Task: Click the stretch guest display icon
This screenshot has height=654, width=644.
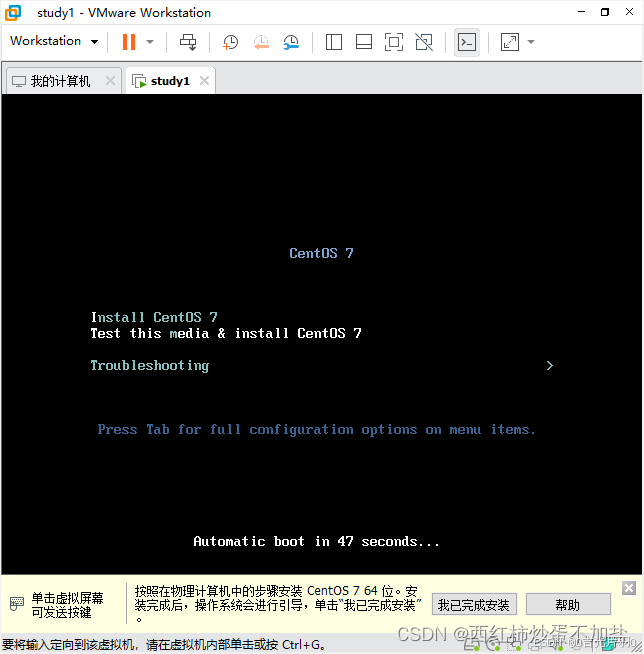Action: 510,42
